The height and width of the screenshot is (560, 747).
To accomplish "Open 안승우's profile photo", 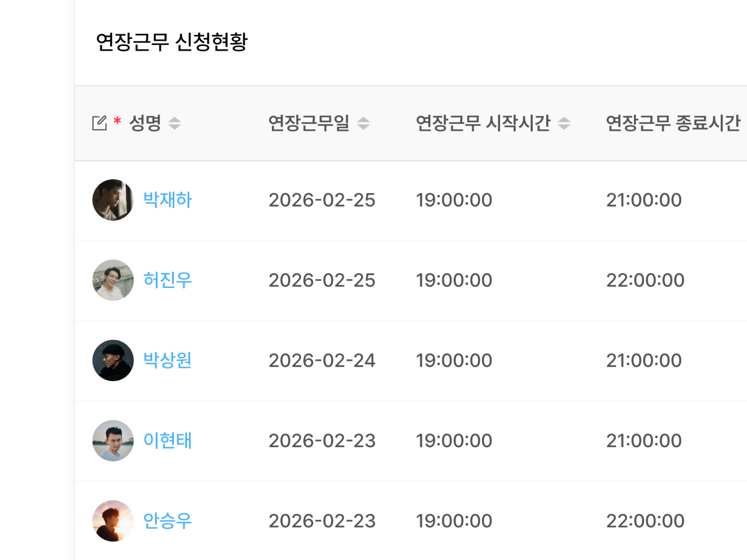I will [112, 521].
